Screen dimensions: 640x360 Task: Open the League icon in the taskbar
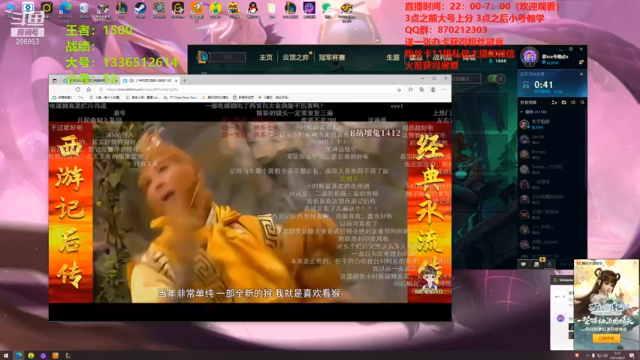click(x=68, y=356)
